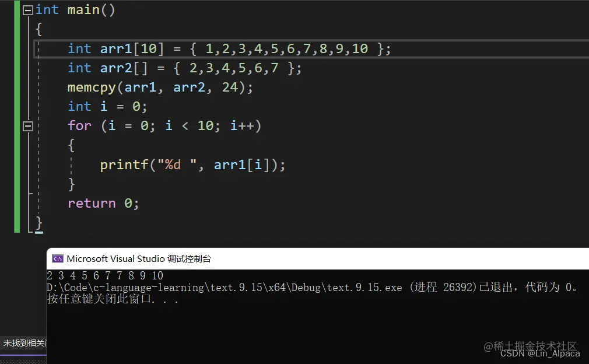Click the for keyword

pyautogui.click(x=80, y=125)
